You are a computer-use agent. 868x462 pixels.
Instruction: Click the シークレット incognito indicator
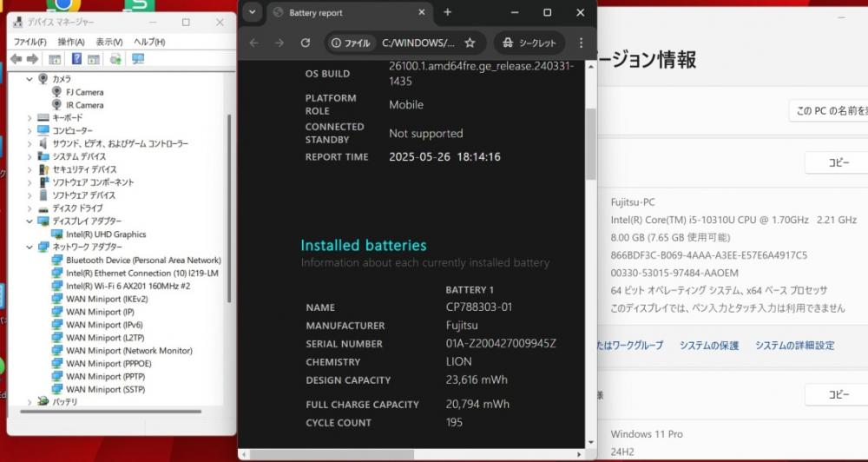click(529, 43)
